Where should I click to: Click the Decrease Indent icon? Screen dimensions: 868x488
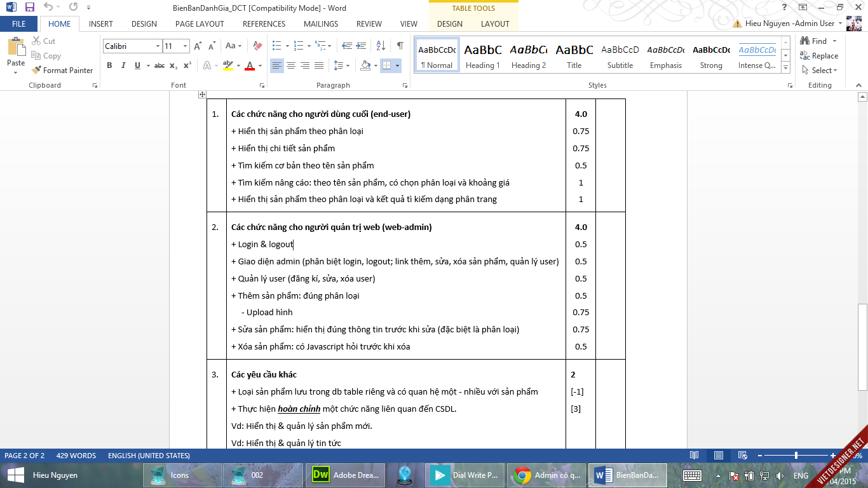pyautogui.click(x=347, y=46)
